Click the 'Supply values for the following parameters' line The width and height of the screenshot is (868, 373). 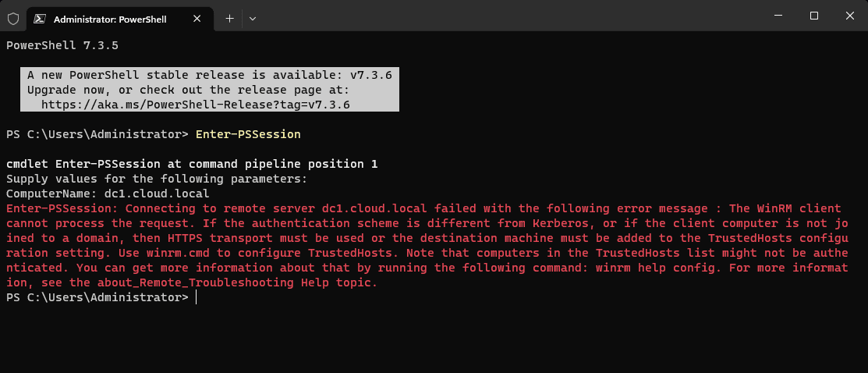pos(157,179)
